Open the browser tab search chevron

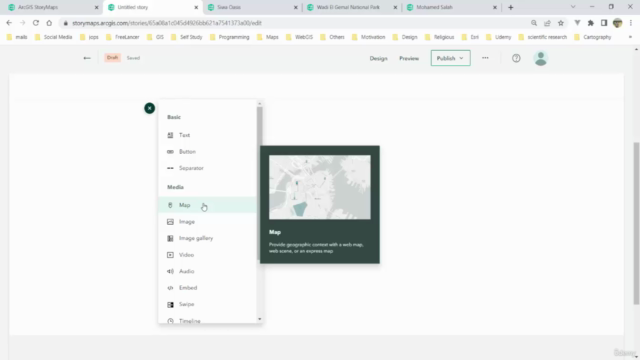pyautogui.click(x=573, y=7)
